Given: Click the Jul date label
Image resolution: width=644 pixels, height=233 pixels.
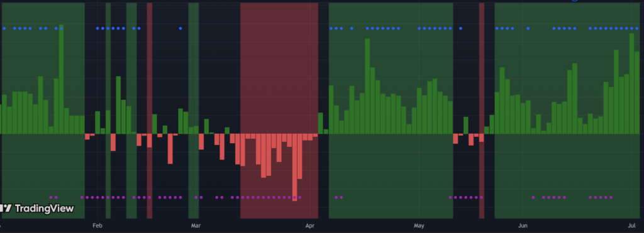Looking at the screenshot, I should (x=631, y=225).
